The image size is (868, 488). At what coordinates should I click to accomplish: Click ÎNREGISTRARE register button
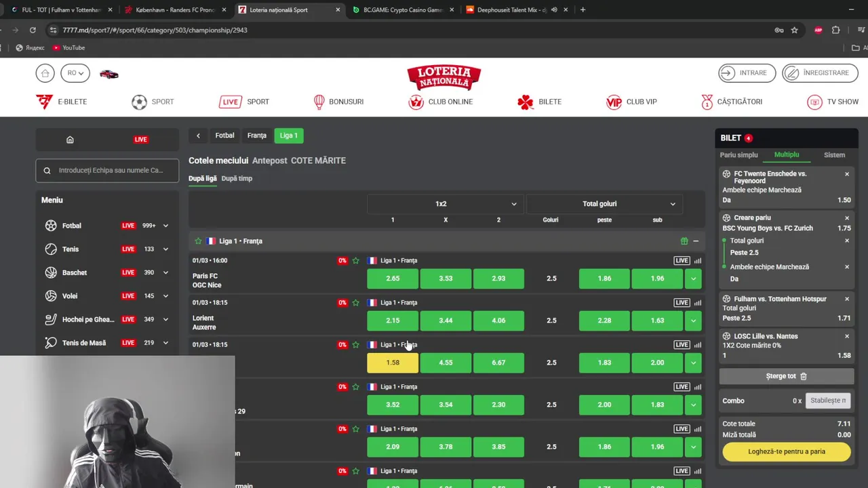(x=820, y=73)
